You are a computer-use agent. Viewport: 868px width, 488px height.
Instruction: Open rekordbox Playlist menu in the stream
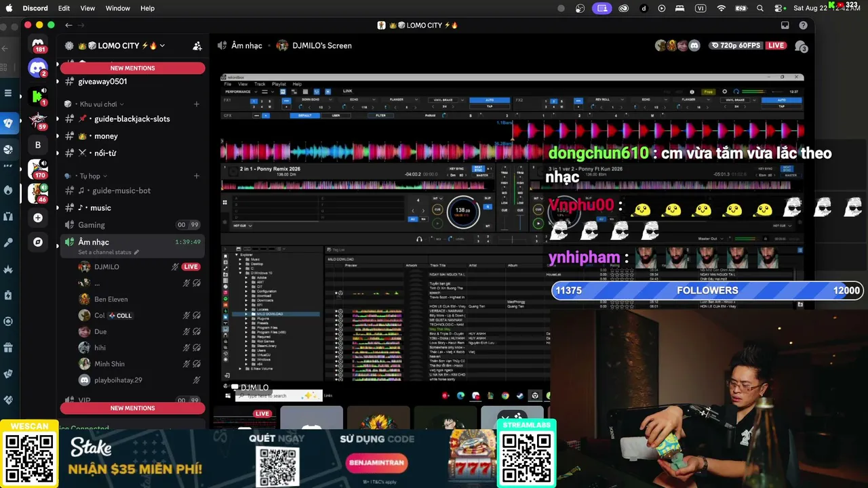(x=279, y=84)
